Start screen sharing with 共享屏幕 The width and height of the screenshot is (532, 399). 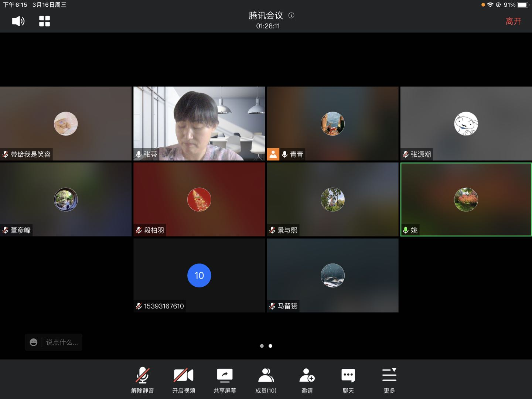click(x=225, y=380)
